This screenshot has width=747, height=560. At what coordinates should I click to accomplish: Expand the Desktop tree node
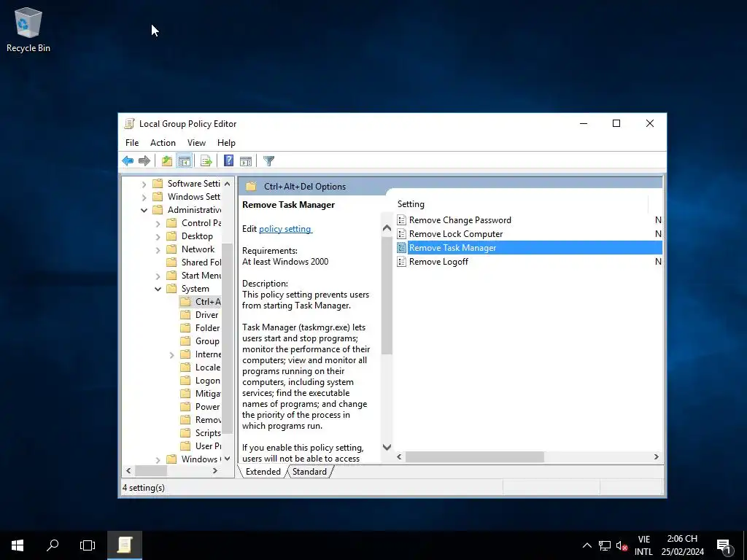[x=158, y=236]
